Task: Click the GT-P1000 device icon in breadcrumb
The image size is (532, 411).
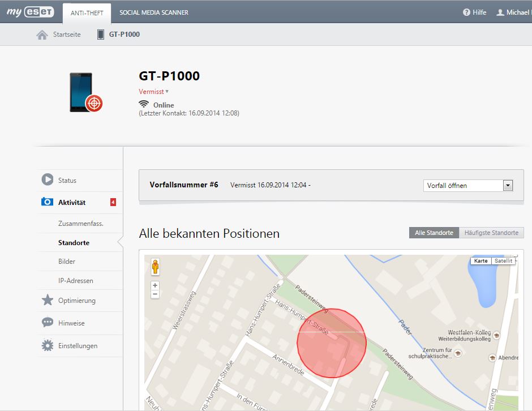Action: click(100, 35)
